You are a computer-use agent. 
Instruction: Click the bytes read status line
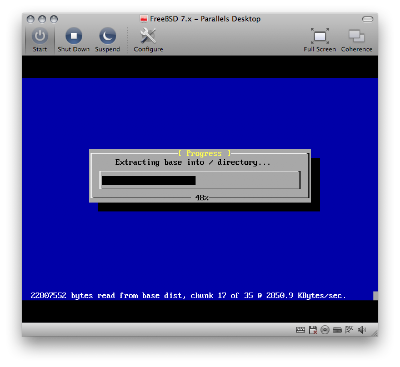(x=188, y=295)
